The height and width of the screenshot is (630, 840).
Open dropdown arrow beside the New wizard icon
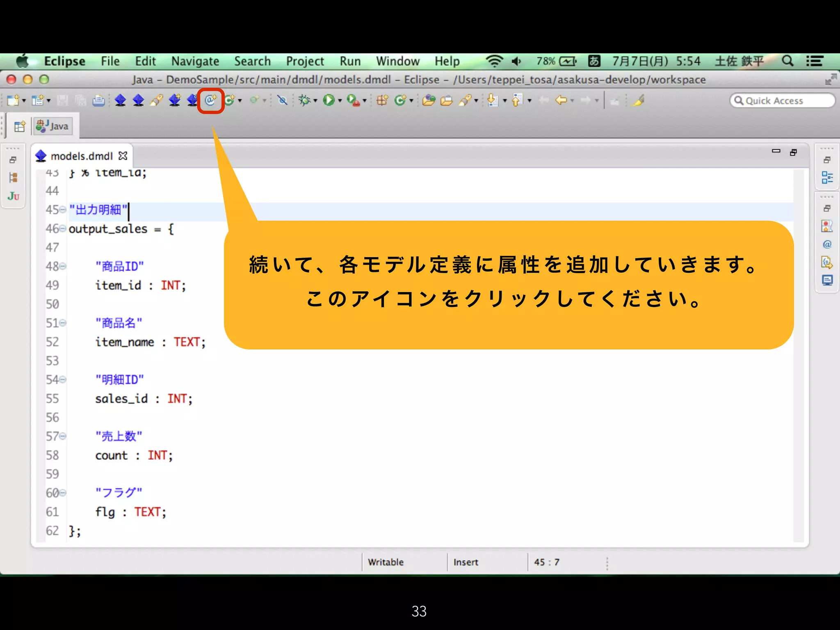24,101
